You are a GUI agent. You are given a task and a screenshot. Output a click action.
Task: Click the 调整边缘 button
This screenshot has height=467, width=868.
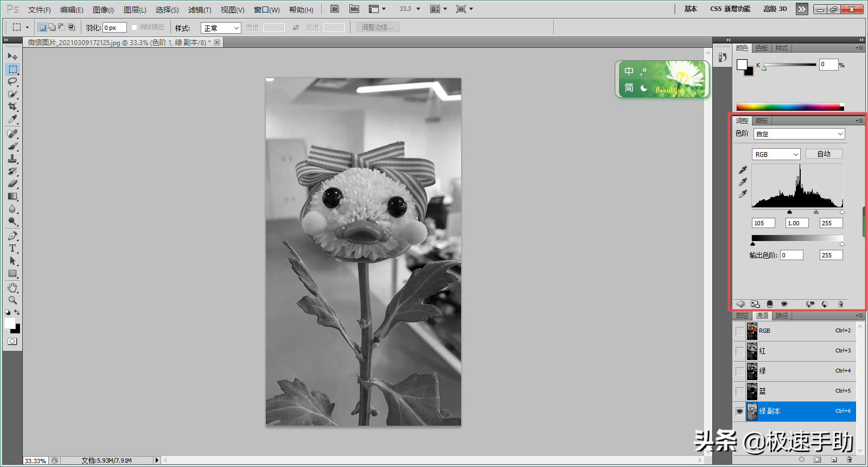[x=378, y=27]
